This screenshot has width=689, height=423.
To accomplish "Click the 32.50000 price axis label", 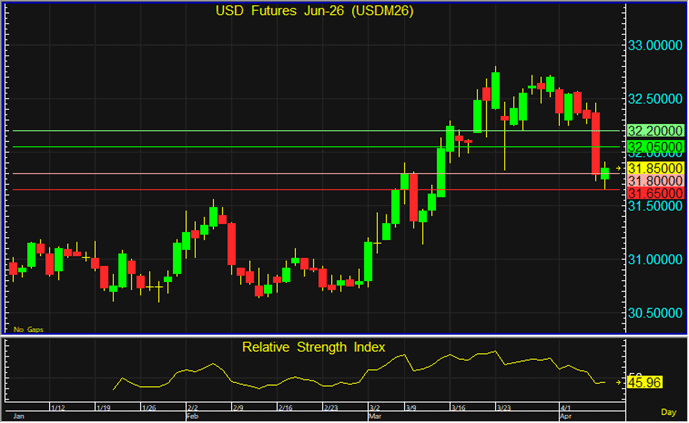I will (x=655, y=99).
